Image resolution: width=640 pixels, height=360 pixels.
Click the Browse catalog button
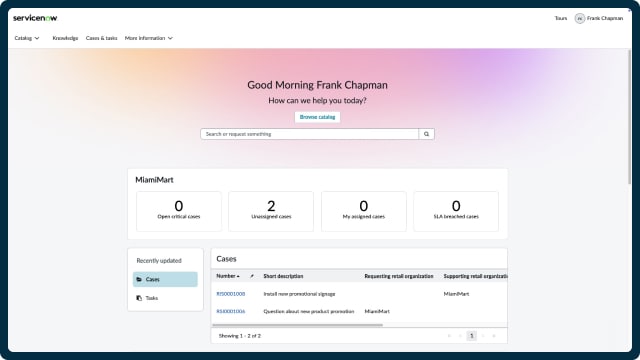(317, 117)
